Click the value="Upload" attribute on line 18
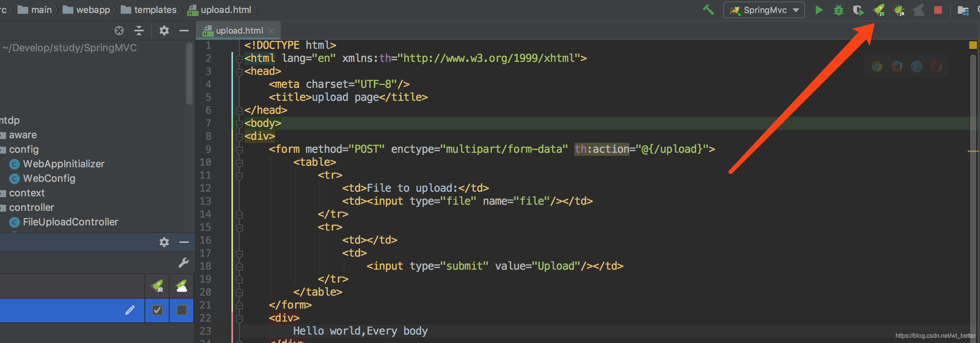Viewport: 980px width, 343px height. [538, 266]
